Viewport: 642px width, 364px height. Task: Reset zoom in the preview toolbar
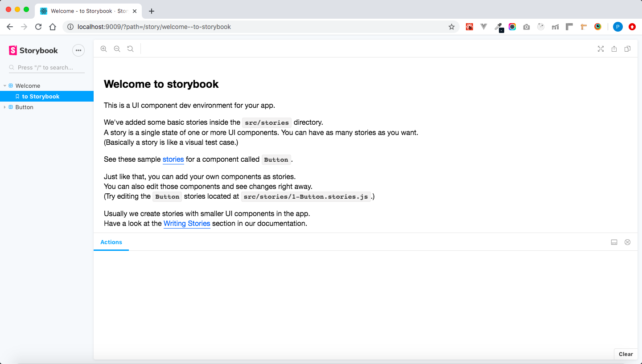point(130,49)
